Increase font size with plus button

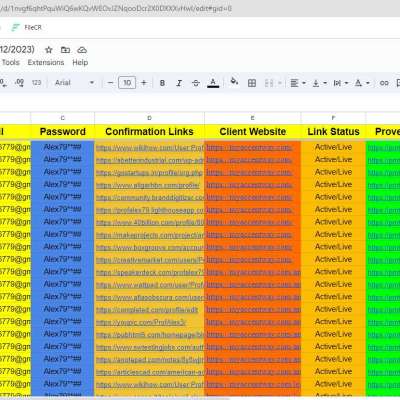coord(144,83)
